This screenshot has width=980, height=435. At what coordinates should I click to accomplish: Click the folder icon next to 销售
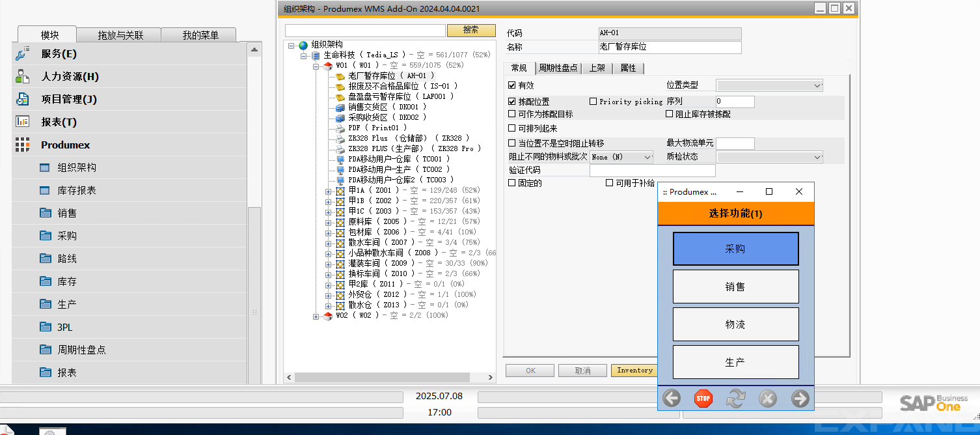(x=45, y=213)
